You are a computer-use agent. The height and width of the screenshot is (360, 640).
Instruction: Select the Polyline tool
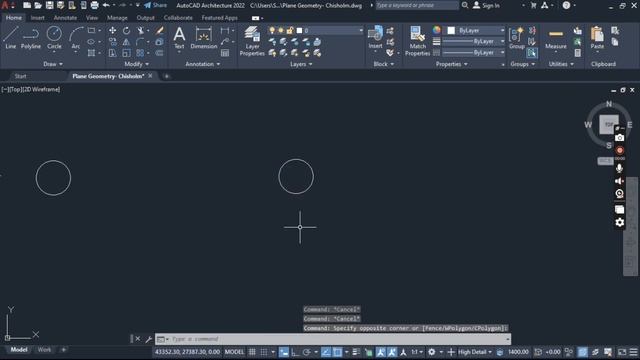click(x=31, y=38)
